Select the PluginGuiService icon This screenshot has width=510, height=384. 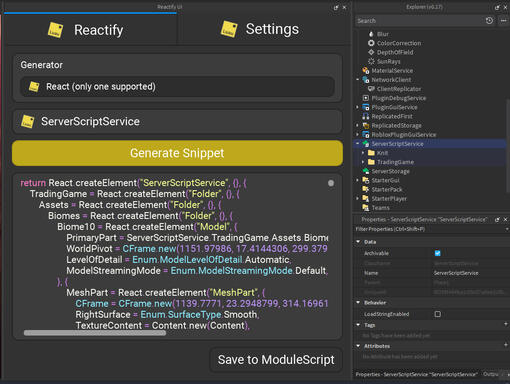tap(366, 107)
